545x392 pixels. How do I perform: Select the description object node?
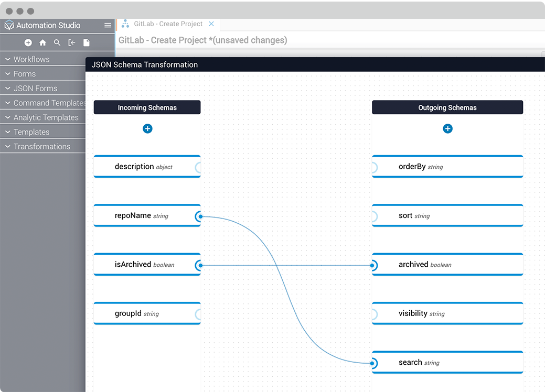coord(147,167)
